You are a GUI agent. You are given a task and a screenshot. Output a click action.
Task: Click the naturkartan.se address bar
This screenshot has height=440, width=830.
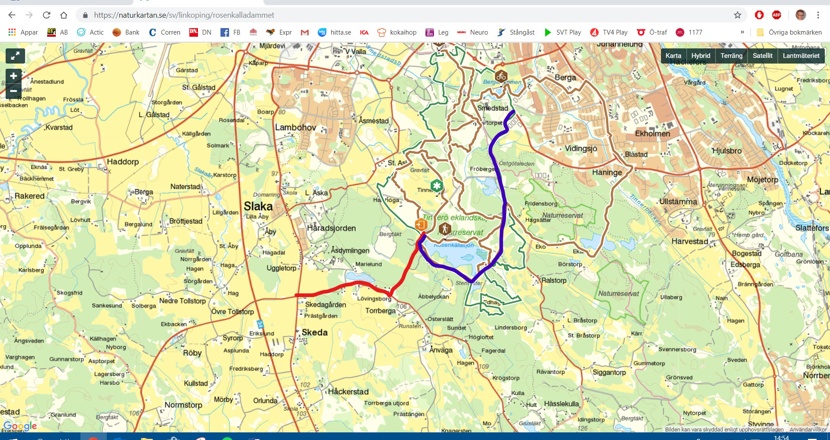[400, 15]
